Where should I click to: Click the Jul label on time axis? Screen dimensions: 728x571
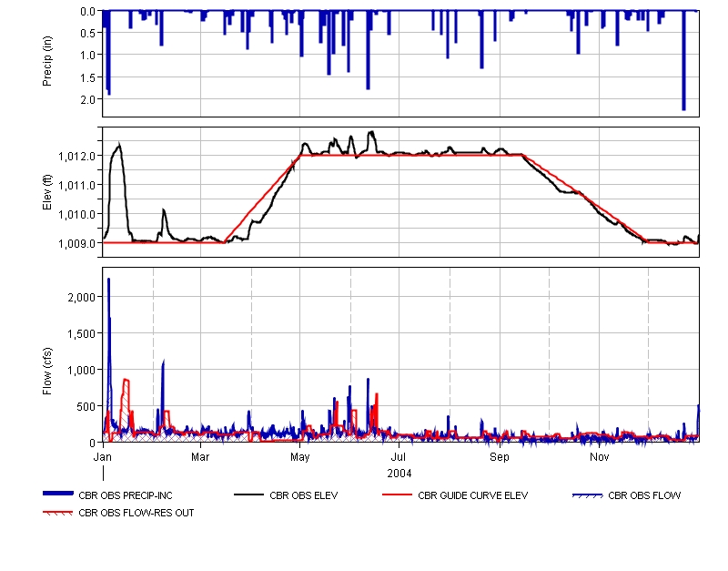(399, 457)
